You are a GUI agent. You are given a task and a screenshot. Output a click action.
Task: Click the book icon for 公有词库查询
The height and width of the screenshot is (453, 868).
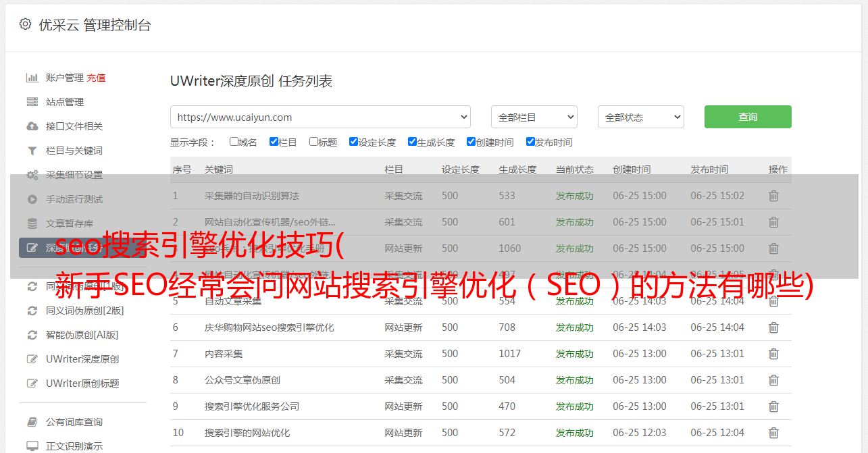[32, 422]
